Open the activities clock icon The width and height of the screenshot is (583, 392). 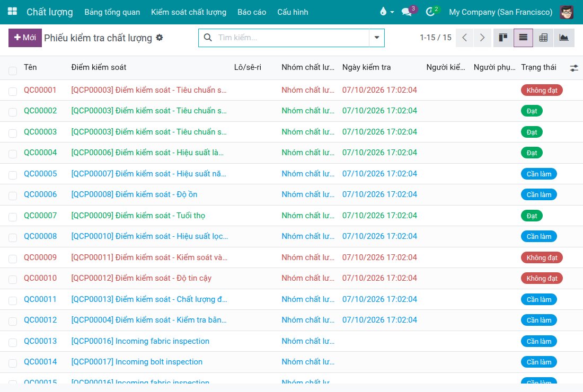point(430,12)
